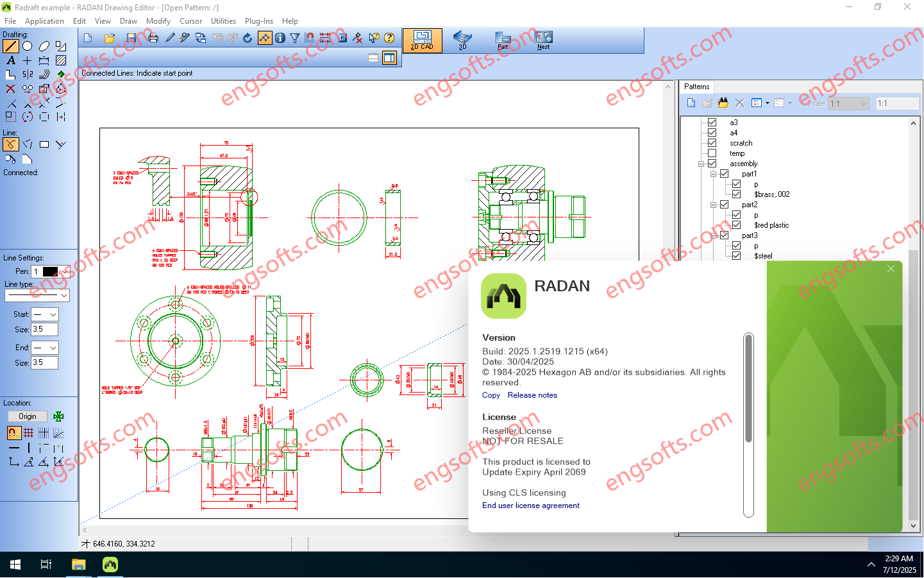The image size is (924, 578).
Task: Switch to 3D mode
Action: click(462, 40)
